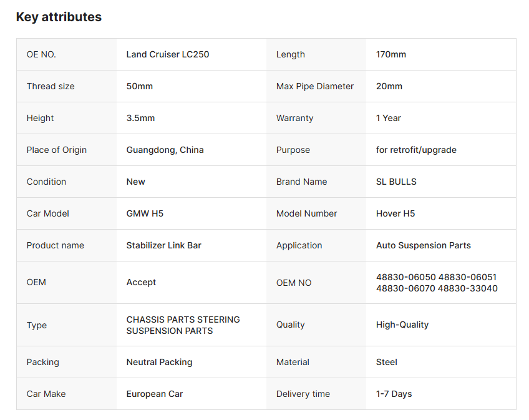Click the OEM NO label
Image resolution: width=529 pixels, height=420 pixels.
[294, 283]
